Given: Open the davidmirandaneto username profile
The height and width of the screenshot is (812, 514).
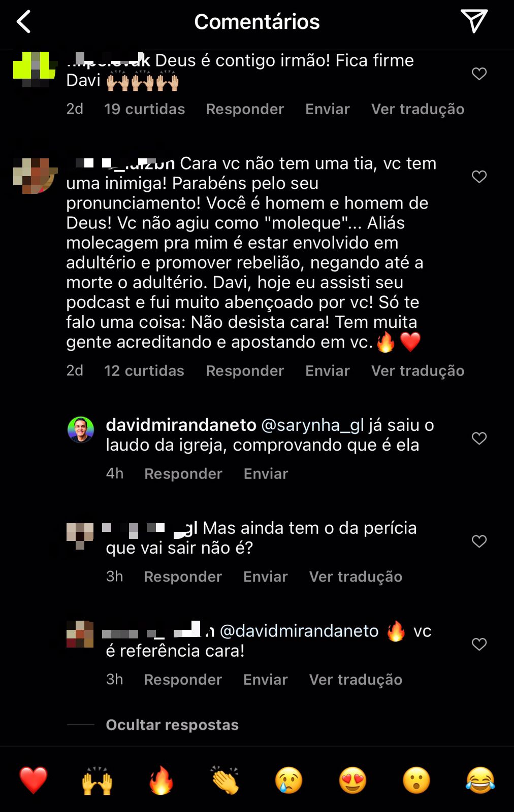Looking at the screenshot, I should (181, 425).
